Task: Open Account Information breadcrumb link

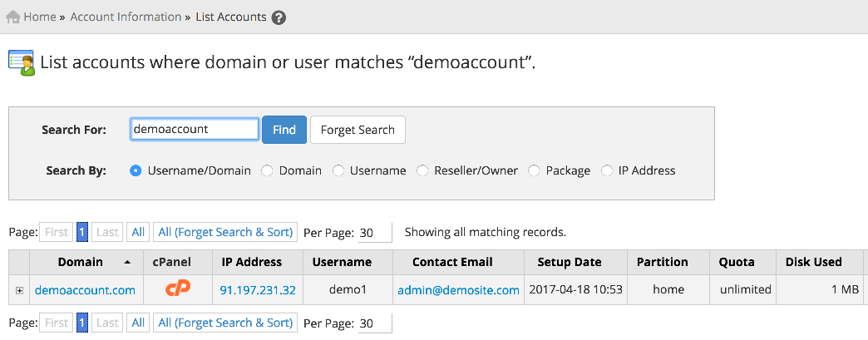Action: [x=126, y=17]
